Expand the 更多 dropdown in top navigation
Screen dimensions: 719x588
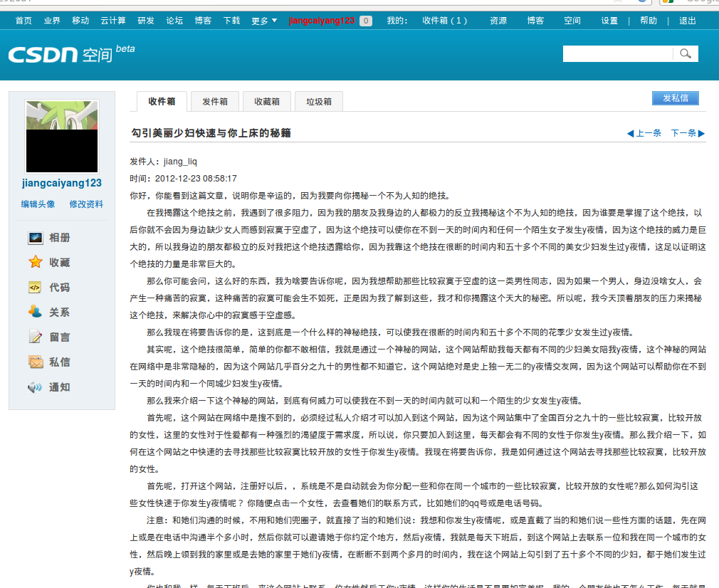pos(265,21)
